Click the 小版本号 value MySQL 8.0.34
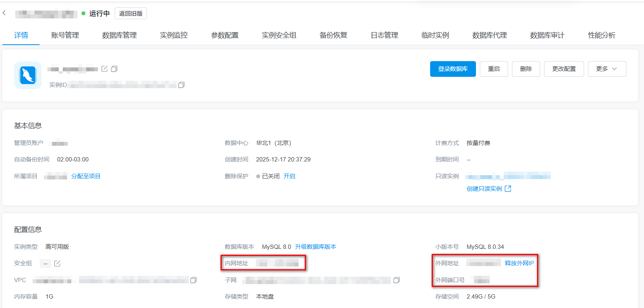The image size is (644, 308). point(485,247)
